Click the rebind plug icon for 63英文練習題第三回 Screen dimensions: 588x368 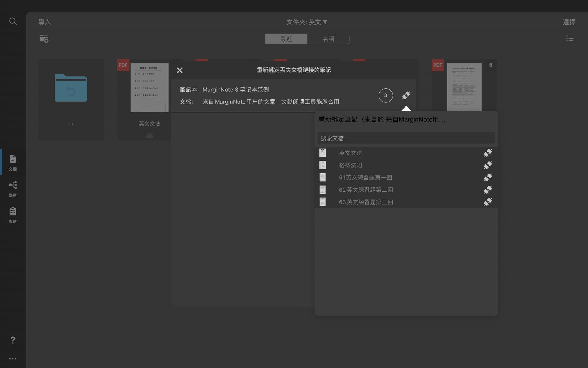click(x=488, y=202)
